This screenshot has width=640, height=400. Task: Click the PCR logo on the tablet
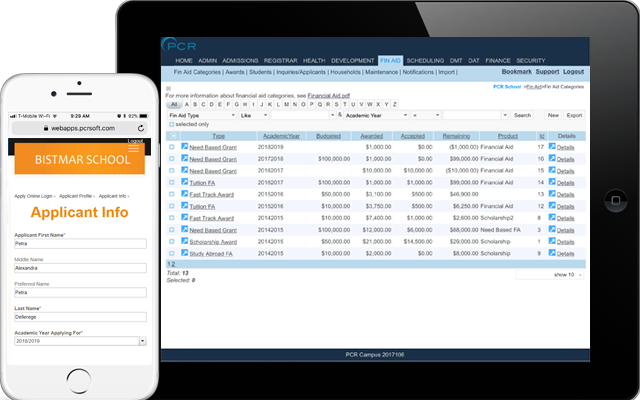tap(179, 45)
